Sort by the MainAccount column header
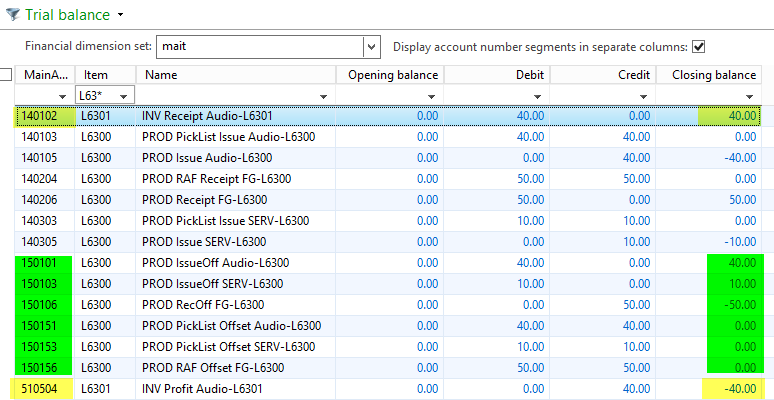 [x=45, y=75]
